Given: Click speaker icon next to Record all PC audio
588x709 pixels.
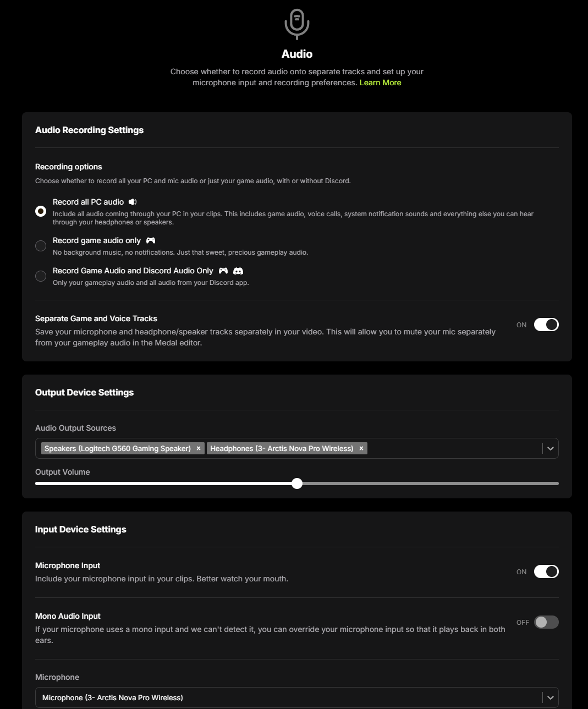Looking at the screenshot, I should (133, 202).
